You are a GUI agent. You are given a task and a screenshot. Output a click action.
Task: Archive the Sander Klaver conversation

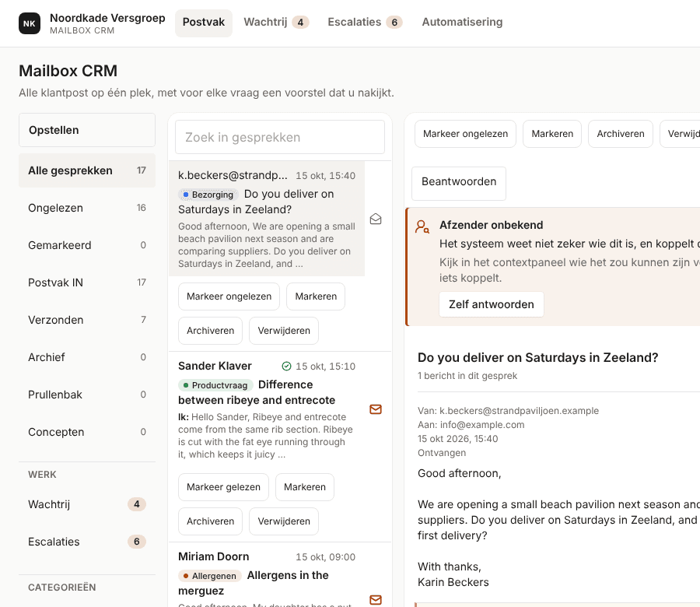pos(210,521)
